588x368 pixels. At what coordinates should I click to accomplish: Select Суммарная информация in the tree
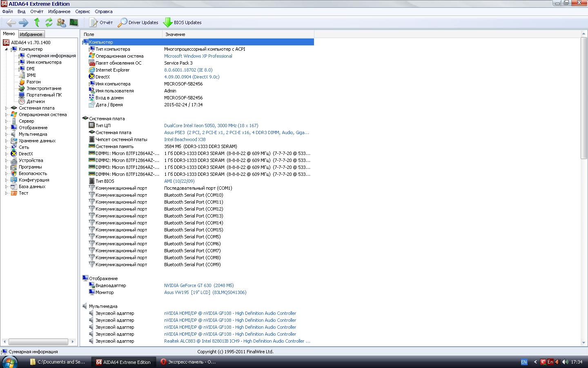[x=51, y=56]
